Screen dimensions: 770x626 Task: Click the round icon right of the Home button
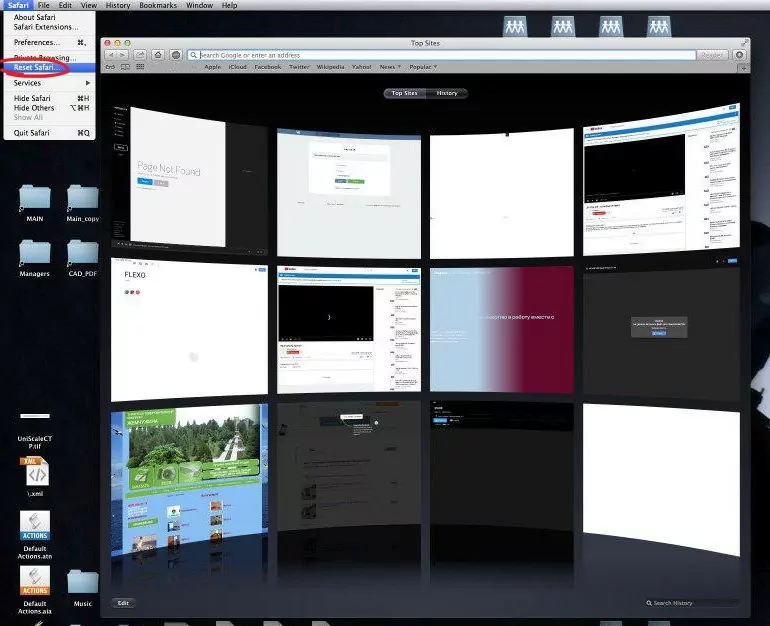click(176, 55)
